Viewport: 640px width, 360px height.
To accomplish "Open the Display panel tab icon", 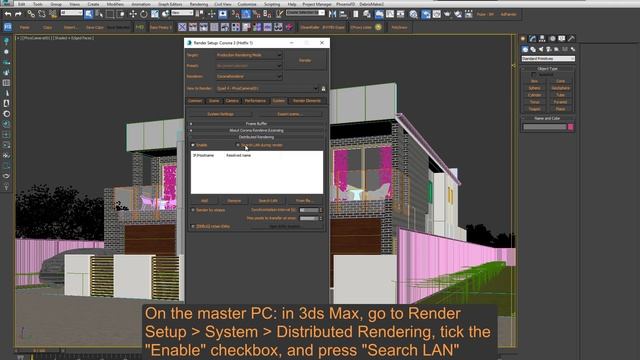I will [562, 38].
